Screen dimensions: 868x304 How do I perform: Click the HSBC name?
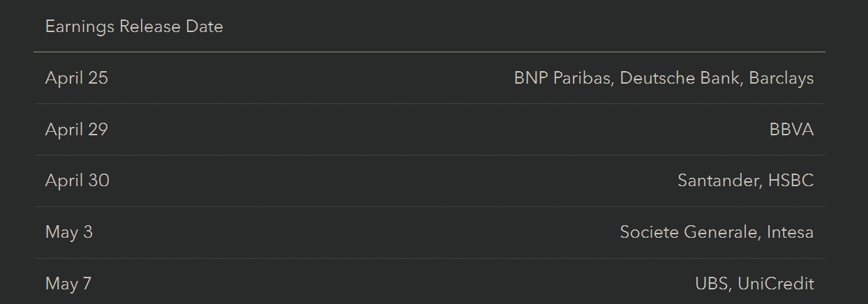click(x=791, y=181)
